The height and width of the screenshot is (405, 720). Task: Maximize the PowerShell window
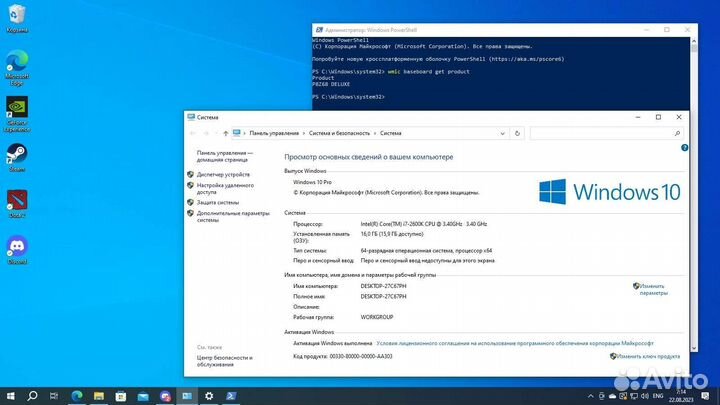(x=667, y=30)
